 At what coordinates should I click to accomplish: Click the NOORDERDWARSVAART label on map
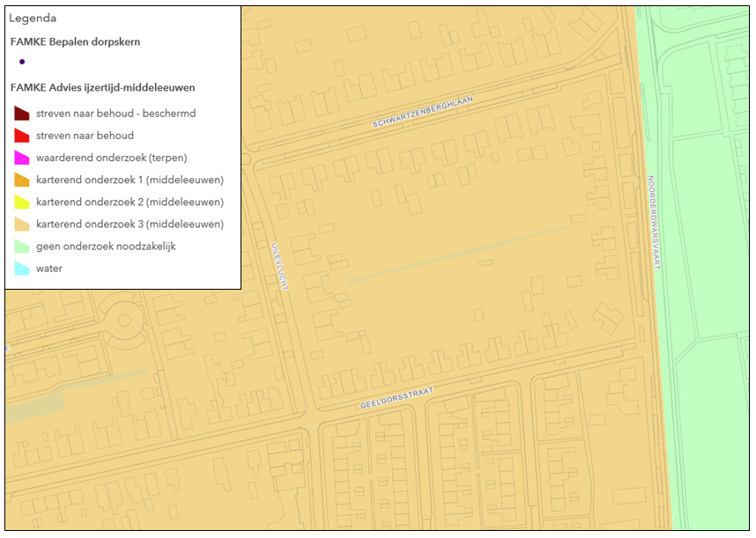pyautogui.click(x=654, y=223)
